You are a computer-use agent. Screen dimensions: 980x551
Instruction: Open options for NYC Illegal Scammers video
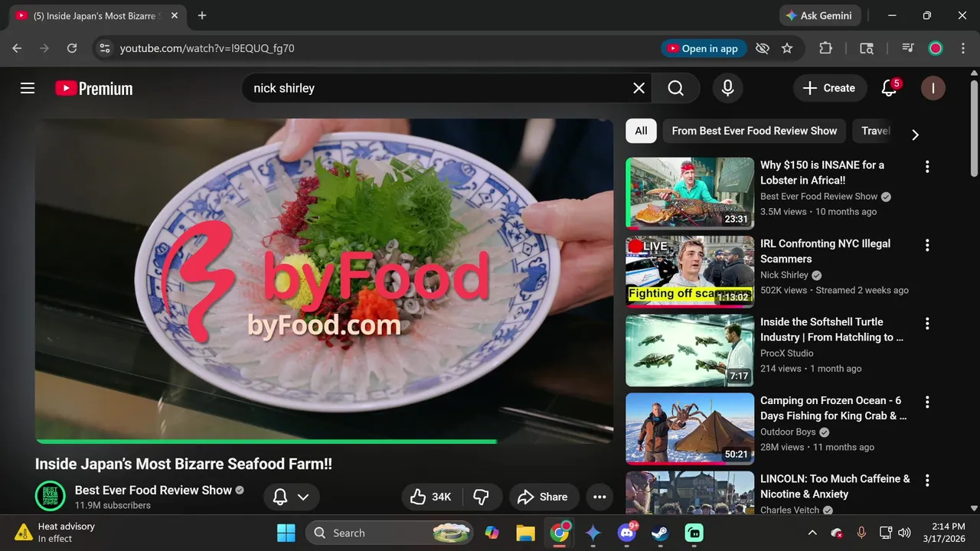(927, 246)
